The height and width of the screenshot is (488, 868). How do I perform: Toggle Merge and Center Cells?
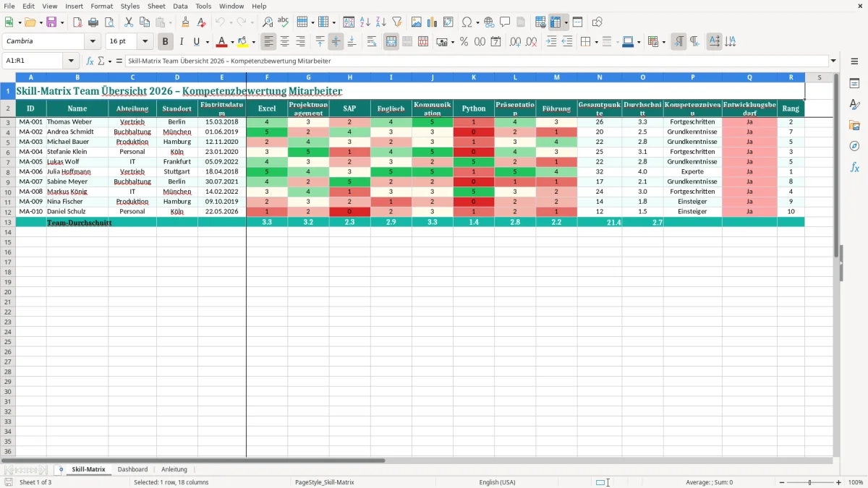point(391,42)
